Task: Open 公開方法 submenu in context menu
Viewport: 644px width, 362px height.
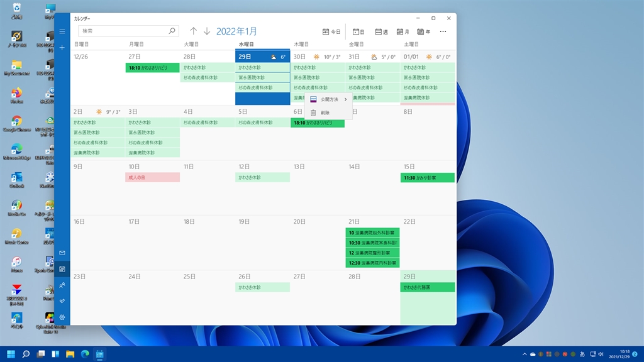Action: pos(328,99)
